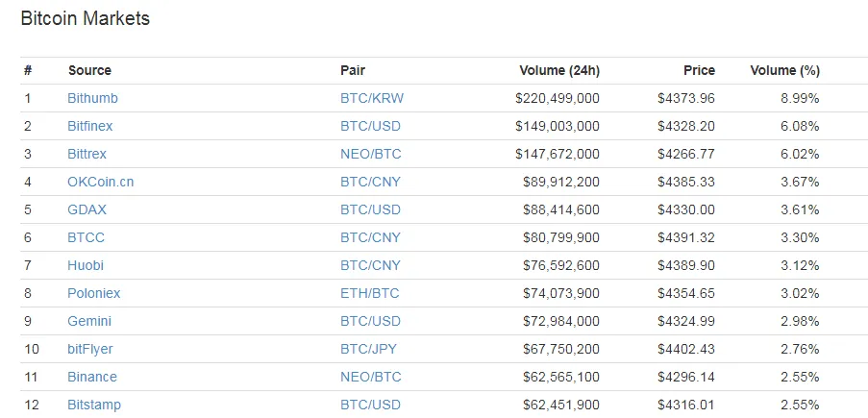Click the $62,451,900 volume cell
Viewport: 868px width, 418px height.
(x=561, y=405)
